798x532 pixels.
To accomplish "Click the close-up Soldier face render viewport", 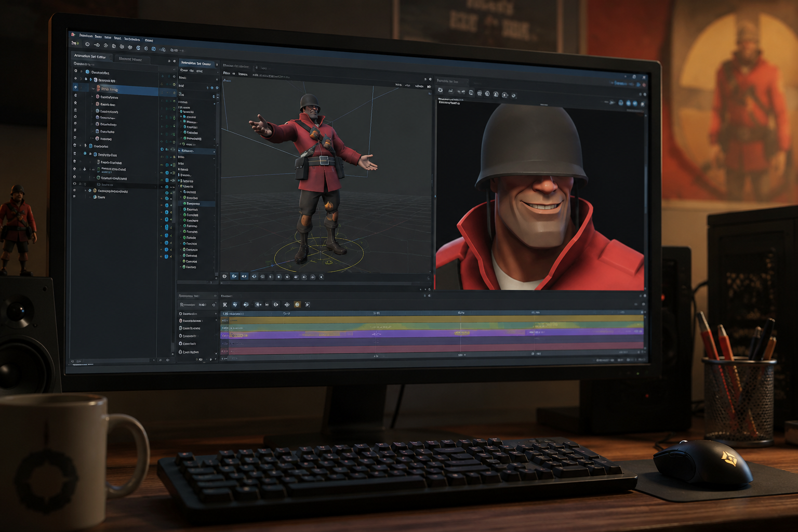I will coord(540,196).
